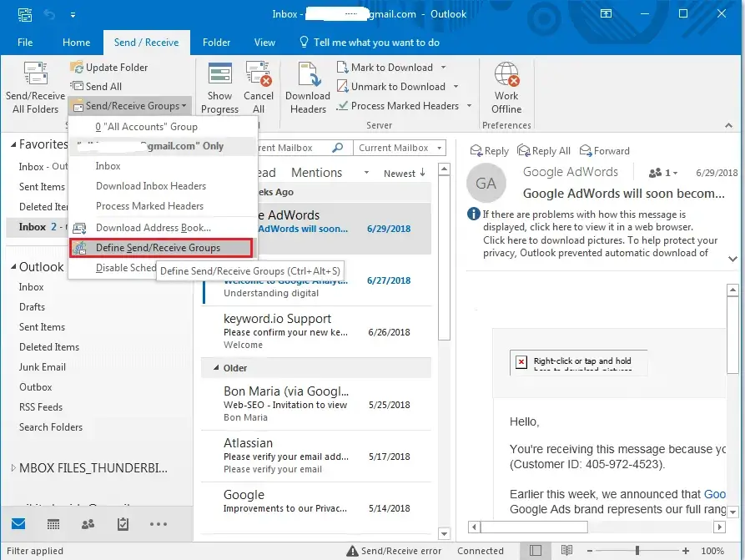Open Atlassian verify email message
Image resolution: width=745 pixels, height=560 pixels.
click(x=316, y=456)
